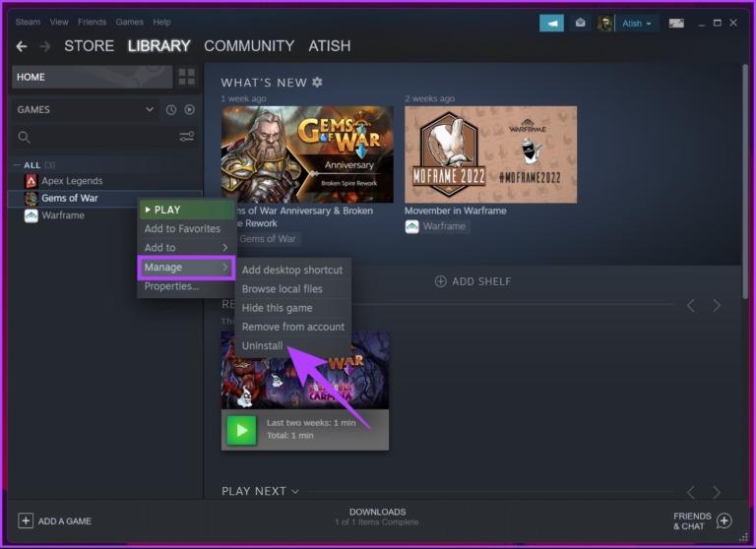
Task: Open advanced filter settings icon
Action: click(187, 137)
